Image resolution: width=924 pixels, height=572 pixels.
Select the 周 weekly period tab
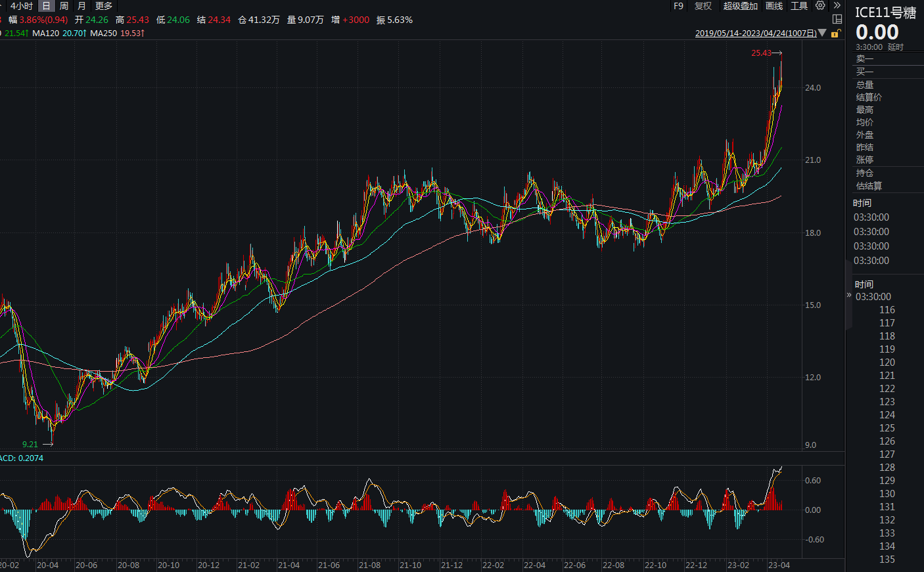[64, 6]
